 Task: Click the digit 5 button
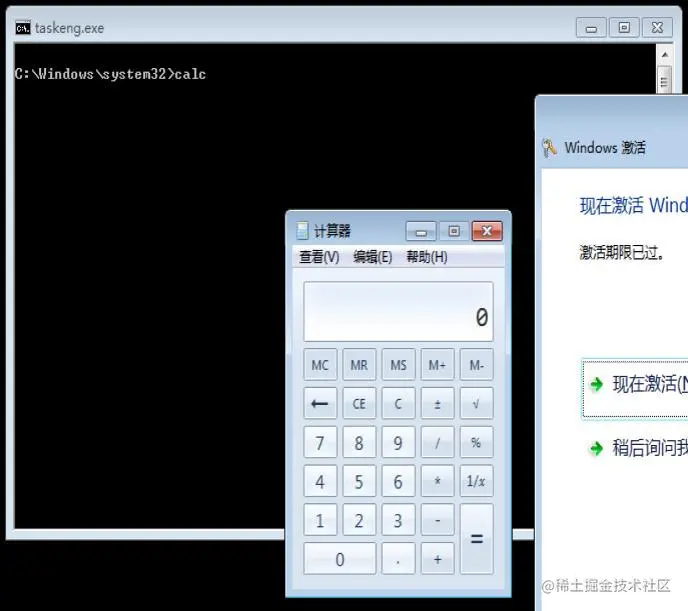tap(359, 481)
